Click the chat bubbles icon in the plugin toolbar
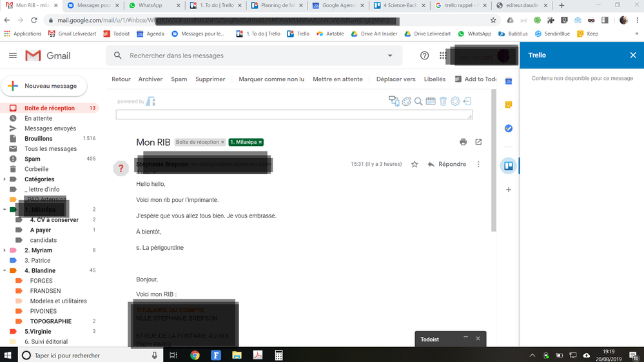The height and width of the screenshot is (362, 644). [x=394, y=101]
